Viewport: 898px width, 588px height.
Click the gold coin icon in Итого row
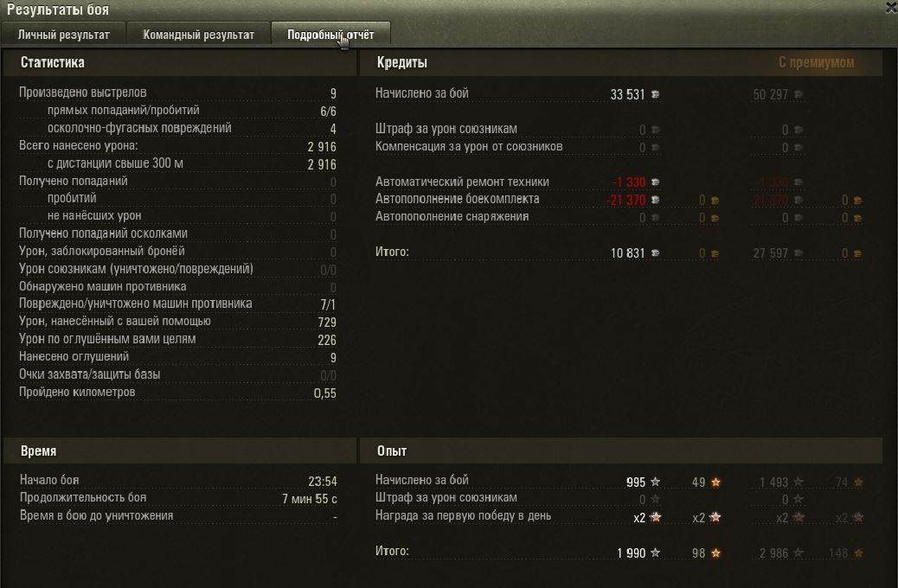[x=715, y=253]
